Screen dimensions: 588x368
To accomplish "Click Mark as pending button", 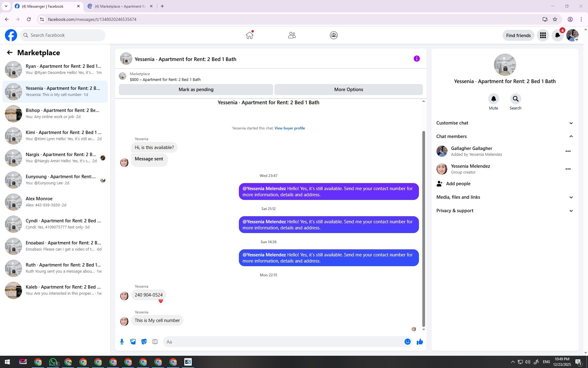I will (x=196, y=90).
